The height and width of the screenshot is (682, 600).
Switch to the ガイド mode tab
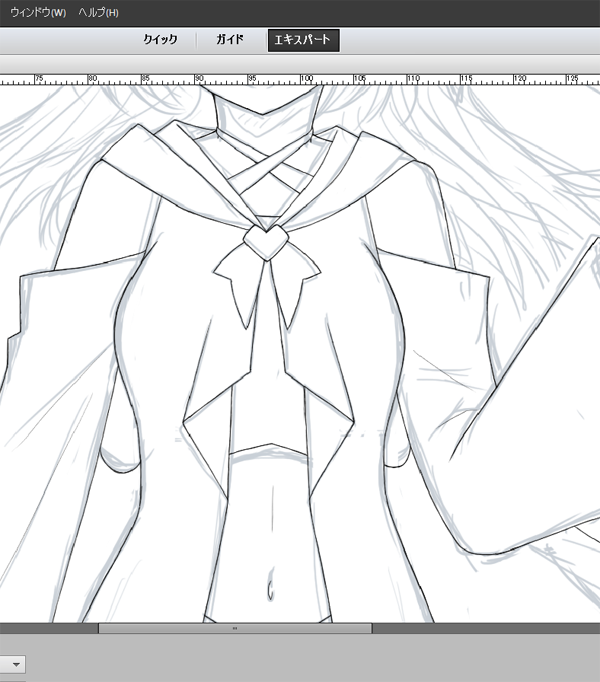click(x=230, y=40)
